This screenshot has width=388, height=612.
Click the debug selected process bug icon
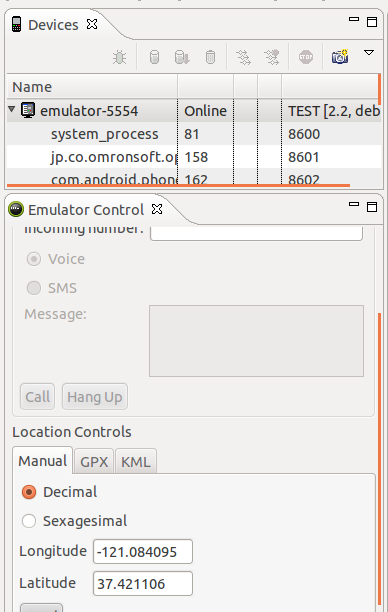(119, 57)
